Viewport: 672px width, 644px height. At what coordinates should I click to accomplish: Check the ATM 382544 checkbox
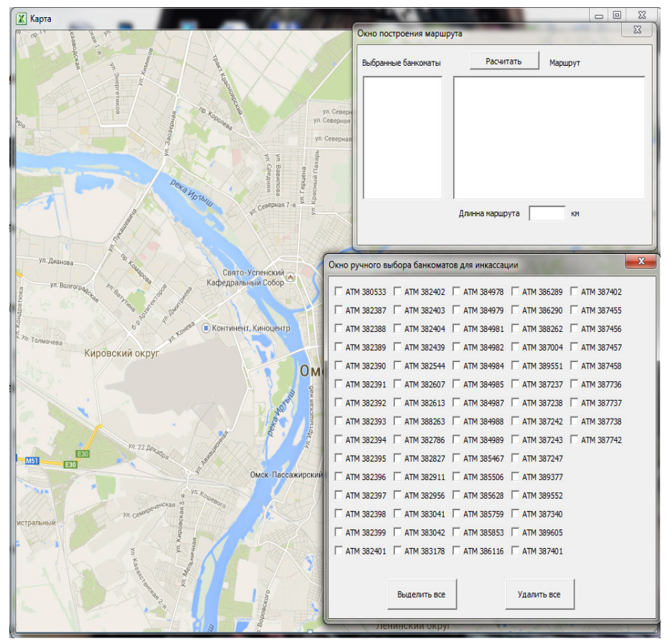pos(398,366)
